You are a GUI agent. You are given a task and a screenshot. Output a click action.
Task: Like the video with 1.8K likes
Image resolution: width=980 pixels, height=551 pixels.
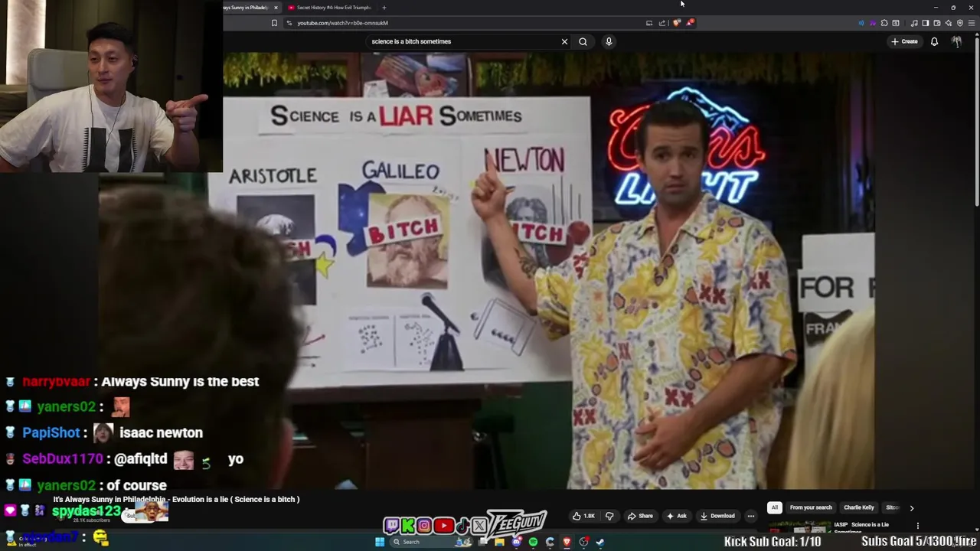pyautogui.click(x=583, y=516)
